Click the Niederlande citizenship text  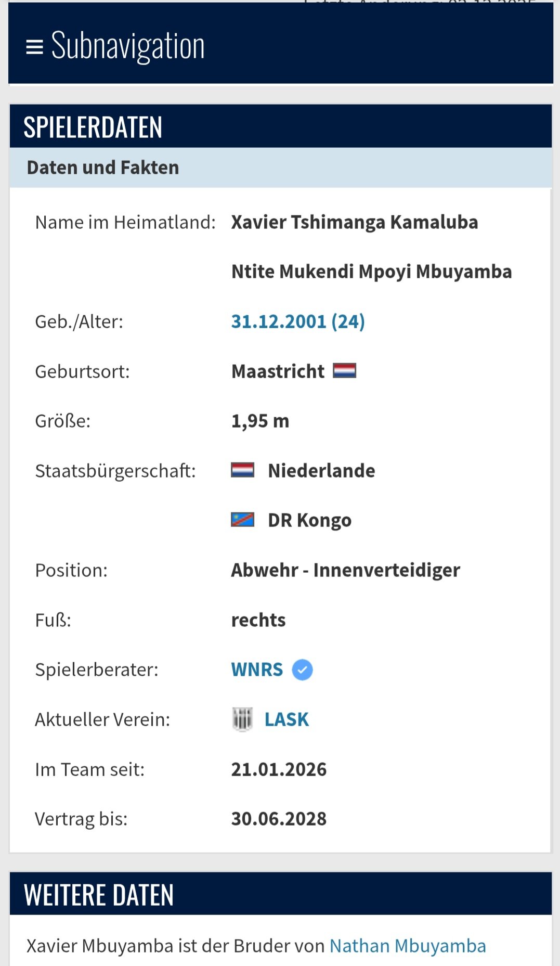pos(321,471)
